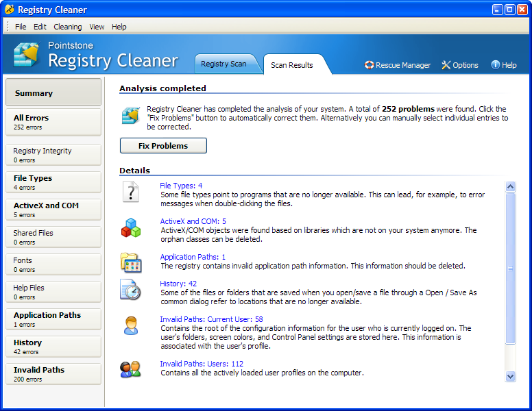Click the registry cube icon beside analysis text
The width and height of the screenshot is (532, 411).
pyautogui.click(x=131, y=115)
